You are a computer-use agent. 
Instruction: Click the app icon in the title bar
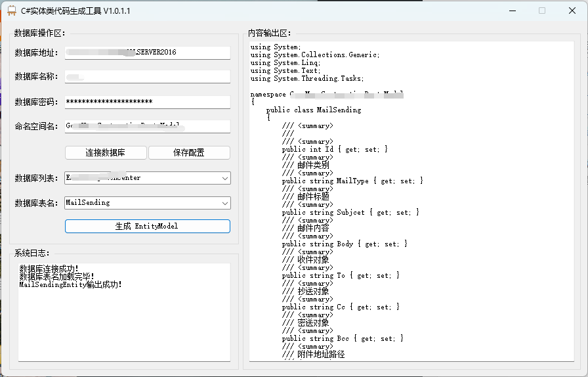(11, 11)
